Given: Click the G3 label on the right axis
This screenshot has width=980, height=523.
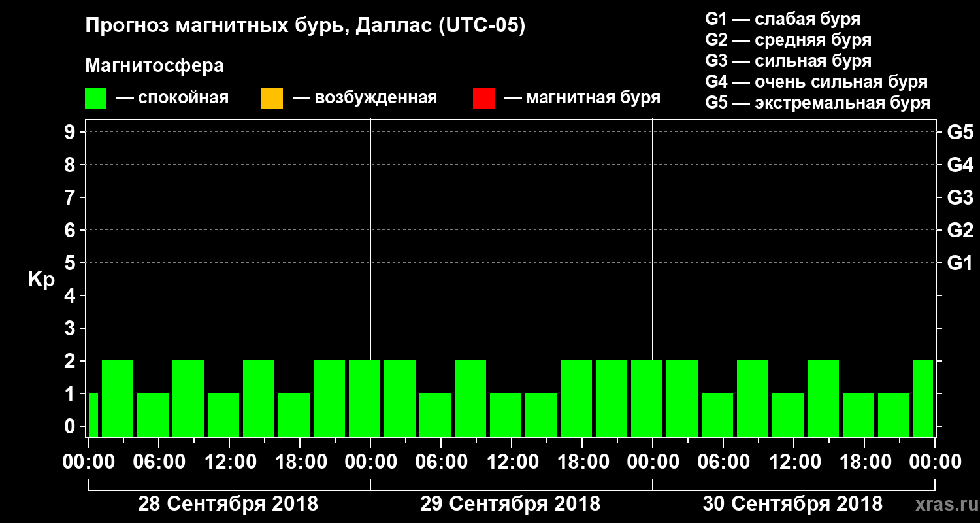Looking at the screenshot, I should click(960, 197).
